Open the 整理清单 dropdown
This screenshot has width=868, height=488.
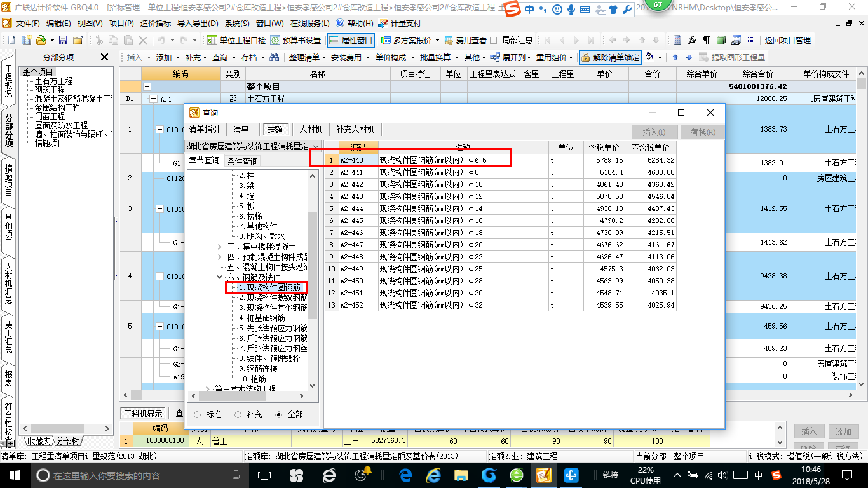[x=307, y=57]
